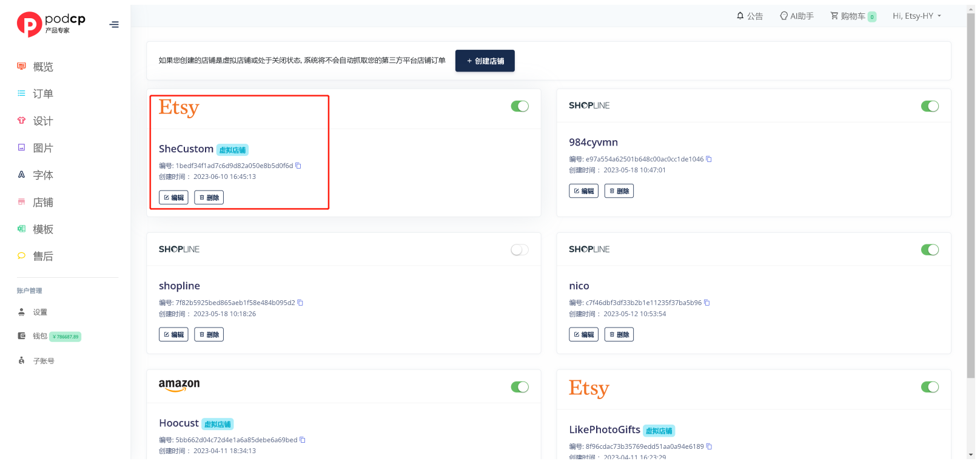Delete the 984cyvmn store
Screen dimensions: 980x464
[x=619, y=191]
